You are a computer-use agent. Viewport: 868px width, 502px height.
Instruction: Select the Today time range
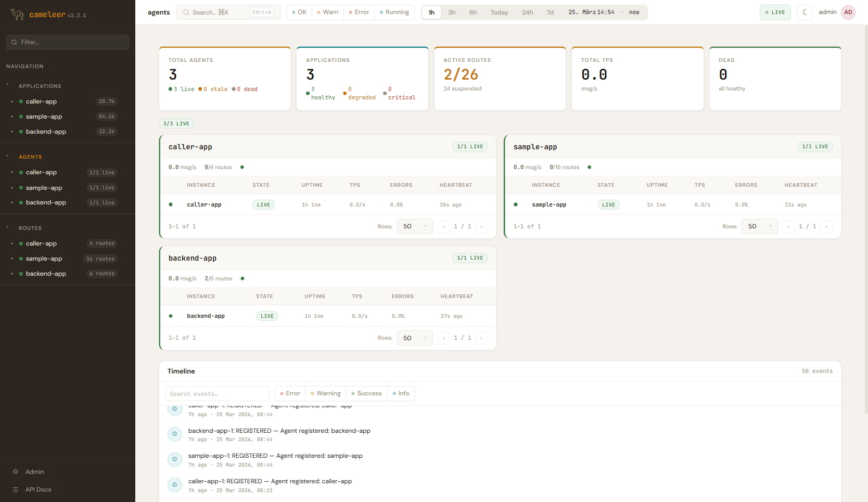pyautogui.click(x=499, y=12)
